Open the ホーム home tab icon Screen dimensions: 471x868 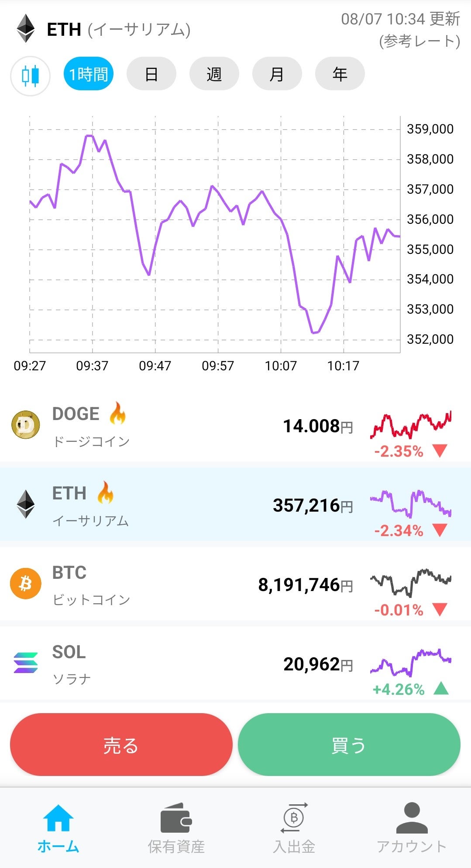tap(58, 818)
